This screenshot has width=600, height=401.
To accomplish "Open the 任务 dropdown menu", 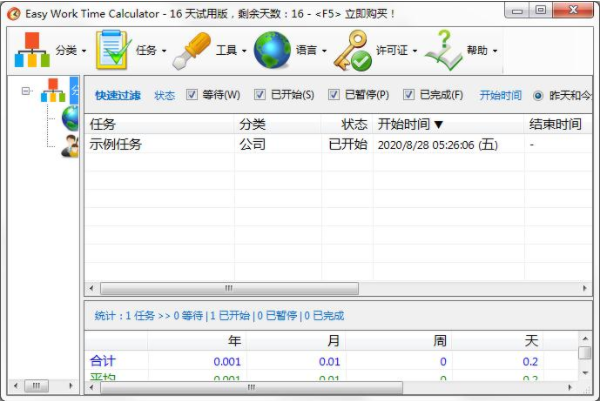I will [164, 51].
